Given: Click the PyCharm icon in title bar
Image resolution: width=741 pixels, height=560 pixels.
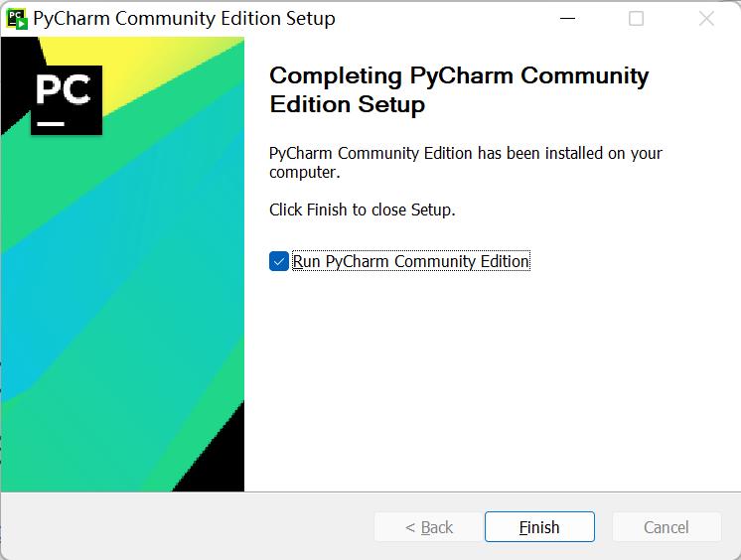Looking at the screenshot, I should 17,19.
